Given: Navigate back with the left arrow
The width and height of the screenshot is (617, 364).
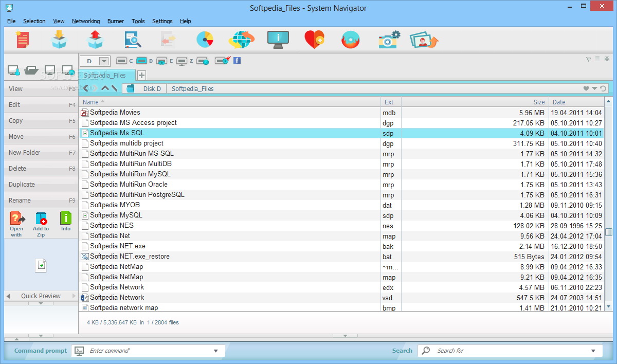Looking at the screenshot, I should tap(86, 88).
